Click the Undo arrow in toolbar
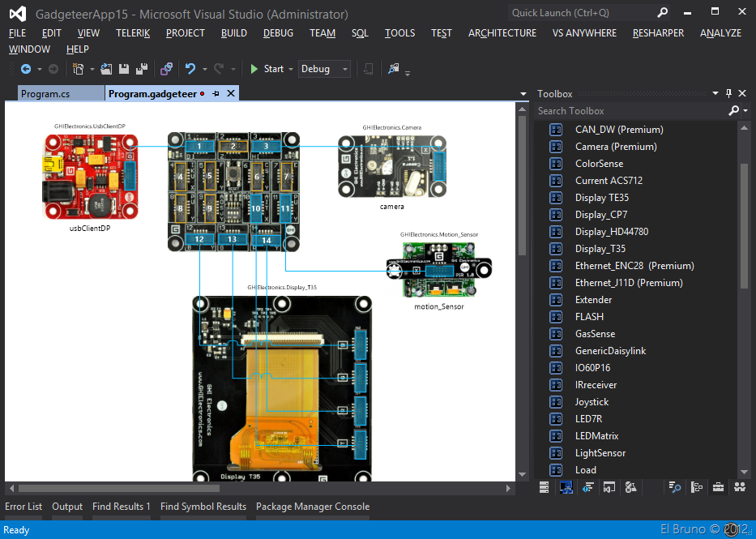 click(x=190, y=70)
